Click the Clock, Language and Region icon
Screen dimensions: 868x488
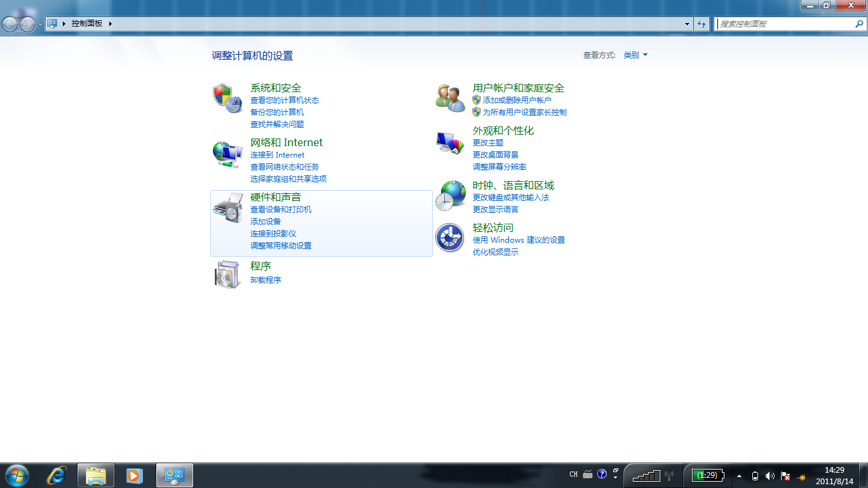[x=450, y=195]
